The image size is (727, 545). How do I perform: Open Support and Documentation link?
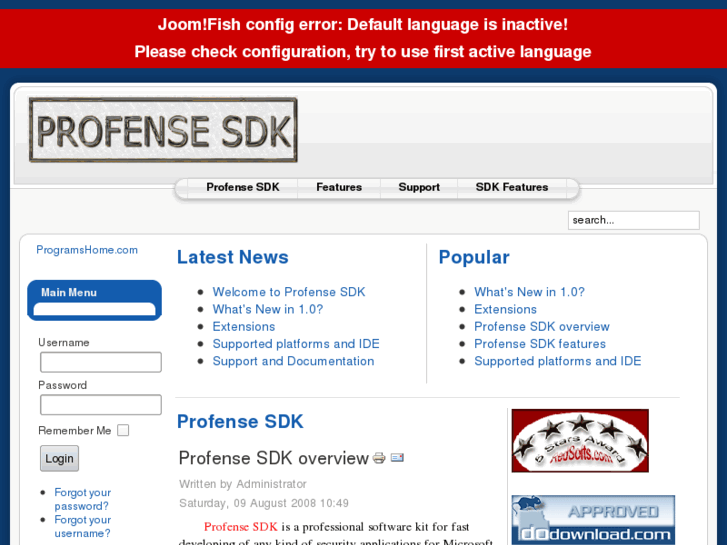[x=293, y=361]
